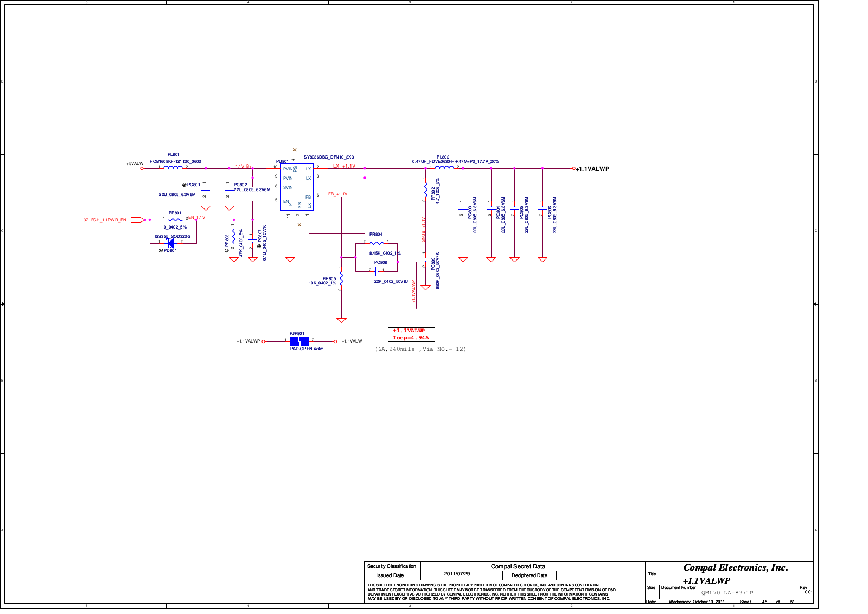Click the FCH_1.1PWR_EN off-page connector symbol

tap(137, 220)
